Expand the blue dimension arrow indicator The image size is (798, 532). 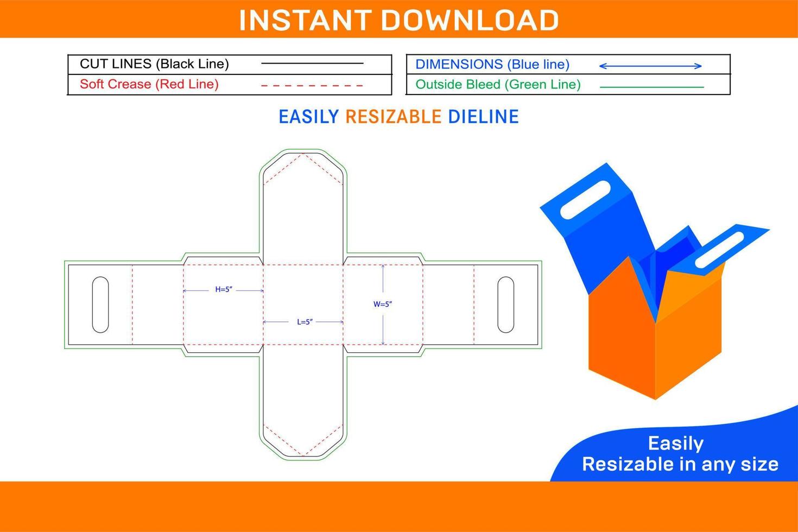[650, 65]
